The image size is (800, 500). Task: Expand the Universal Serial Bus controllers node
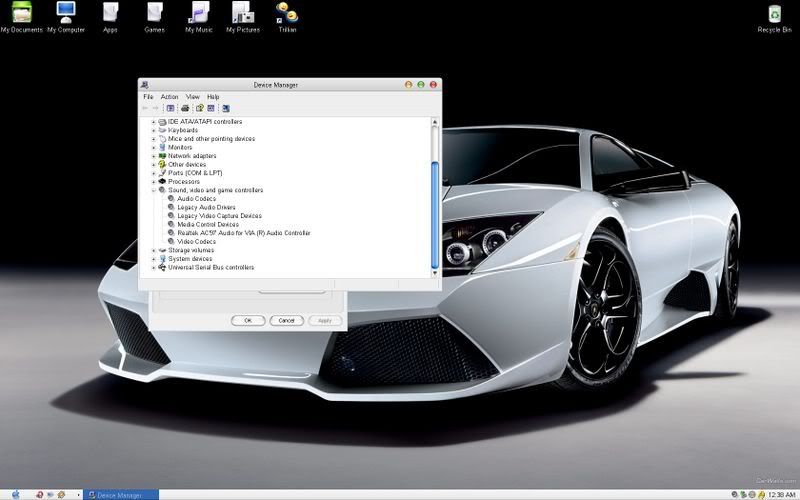click(x=154, y=268)
